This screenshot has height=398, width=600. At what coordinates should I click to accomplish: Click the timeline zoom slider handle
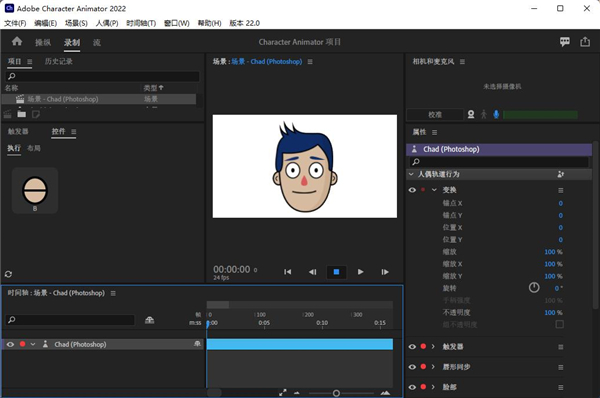(x=336, y=393)
